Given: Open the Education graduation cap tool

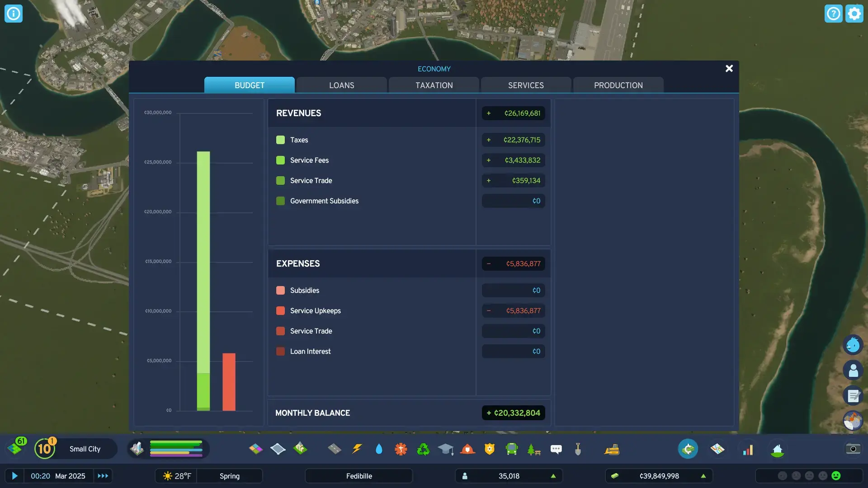Looking at the screenshot, I should click(445, 449).
